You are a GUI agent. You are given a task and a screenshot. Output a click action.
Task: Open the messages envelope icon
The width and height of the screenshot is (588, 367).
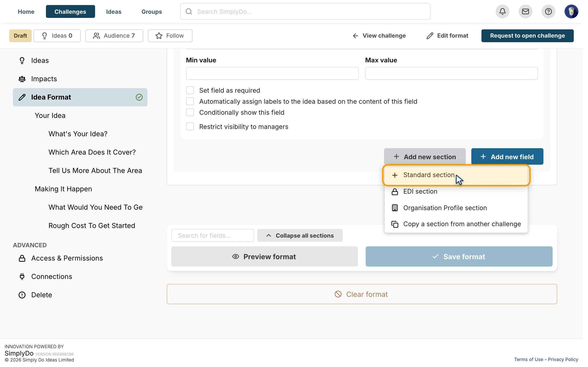525,11
